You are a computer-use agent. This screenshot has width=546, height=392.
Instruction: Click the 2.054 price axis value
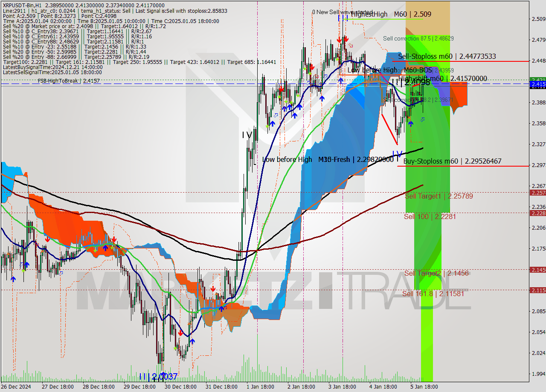(x=538, y=332)
